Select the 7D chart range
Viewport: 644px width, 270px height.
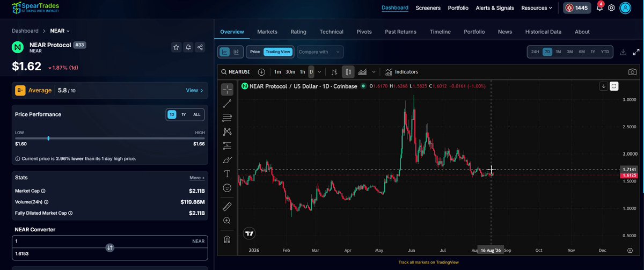point(547,52)
